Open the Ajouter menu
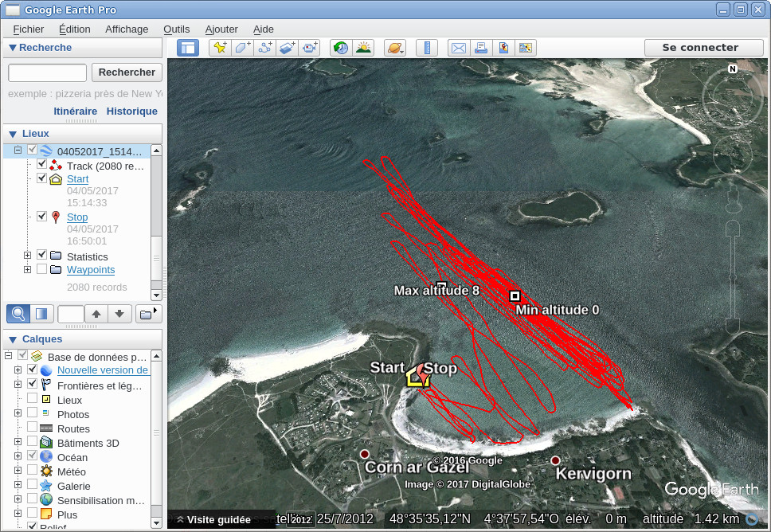This screenshot has height=532, width=771. tap(221, 29)
